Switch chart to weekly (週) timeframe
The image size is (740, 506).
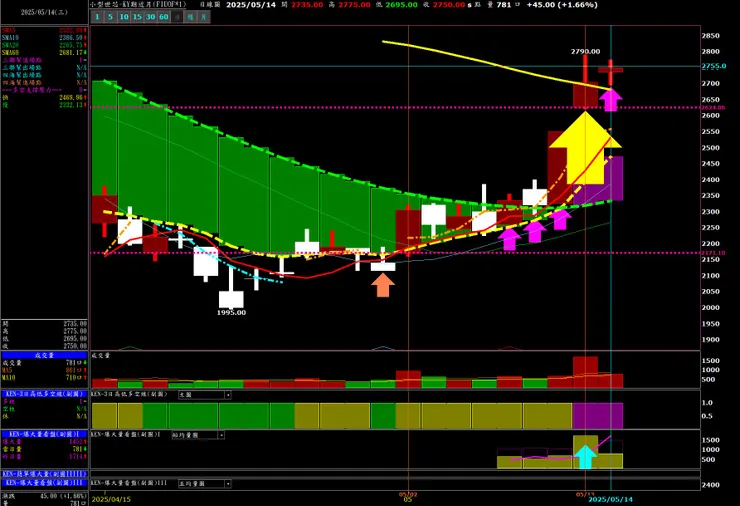190,17
